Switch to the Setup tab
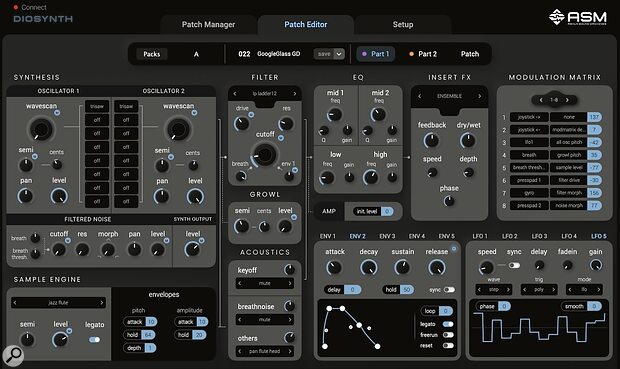This screenshot has width=620, height=369. (403, 25)
